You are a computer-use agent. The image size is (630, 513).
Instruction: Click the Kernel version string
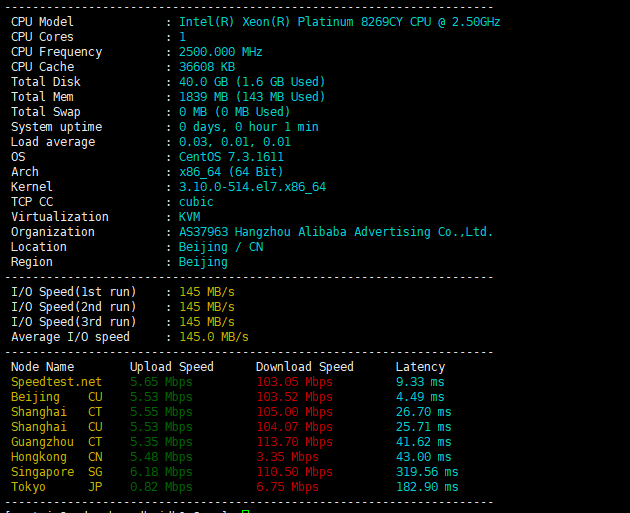(x=252, y=187)
